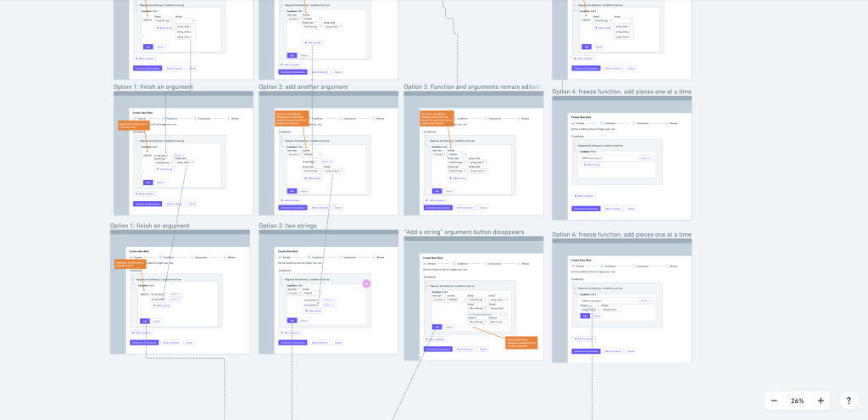This screenshot has height=420, width=868.
Task: Open first Actions dropdown in bottom 'Option 1: finish an argument' frame
Action: tap(174, 294)
